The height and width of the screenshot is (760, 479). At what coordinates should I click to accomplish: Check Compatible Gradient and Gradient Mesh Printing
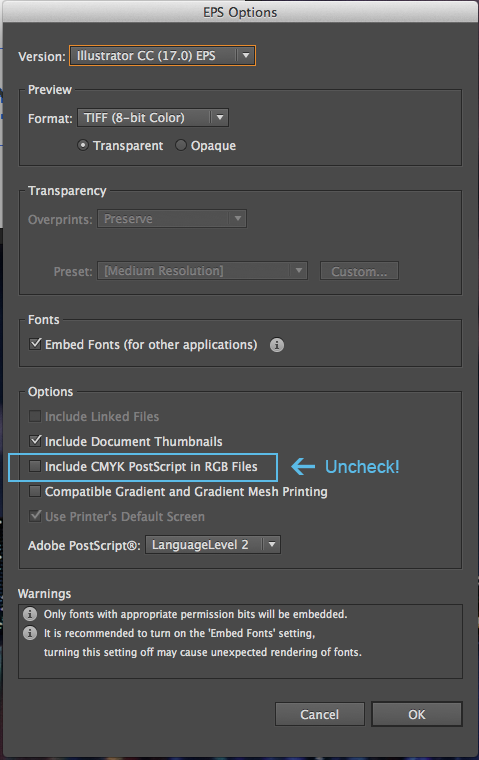tap(35, 491)
